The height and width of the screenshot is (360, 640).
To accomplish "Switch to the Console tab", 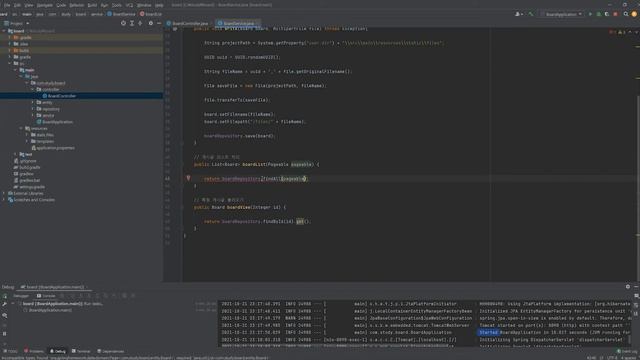I will 46,296.
